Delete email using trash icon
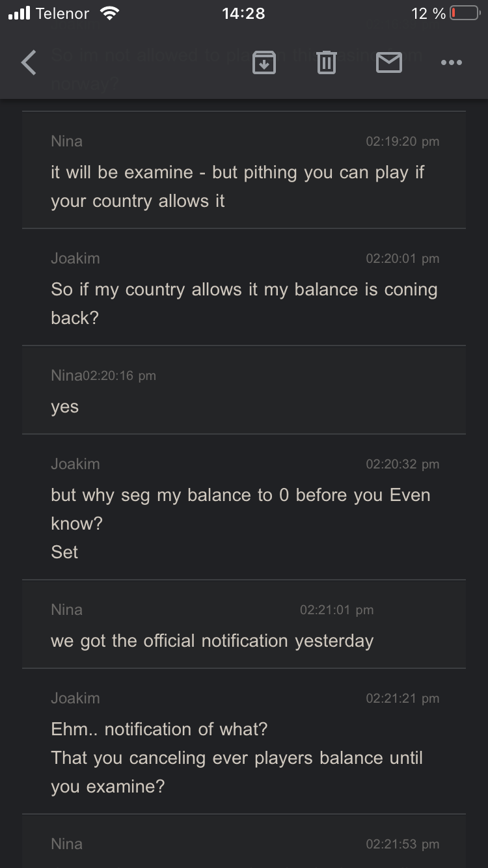Screen dimensions: 488x868 [326, 62]
